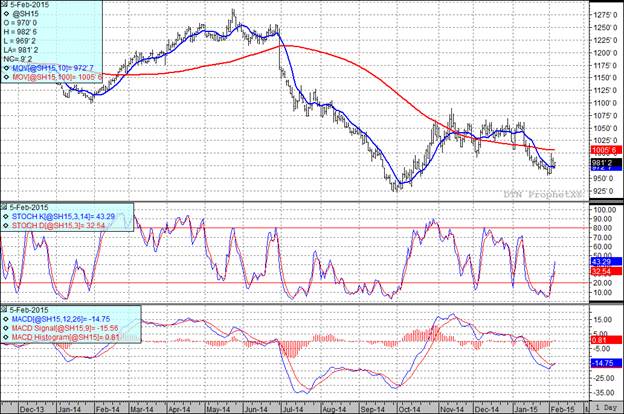
Task: Click the diamond marker beside MOV 100 study
Action: 6,77
